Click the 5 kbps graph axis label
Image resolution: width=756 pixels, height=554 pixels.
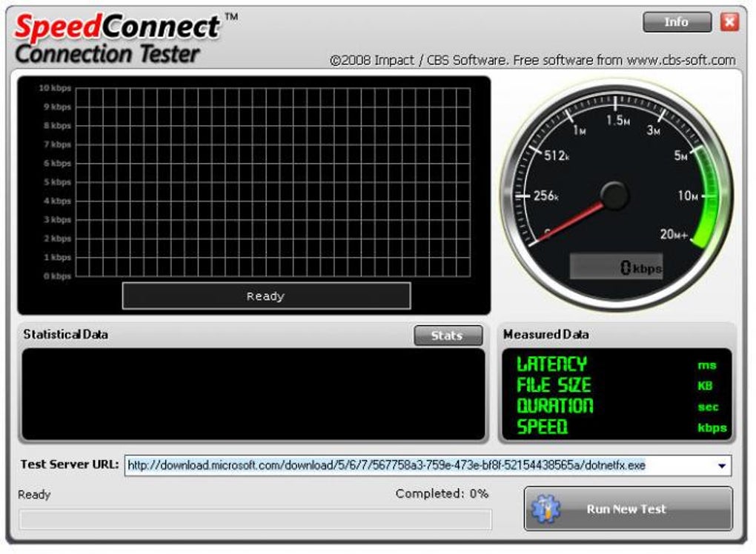tap(57, 182)
